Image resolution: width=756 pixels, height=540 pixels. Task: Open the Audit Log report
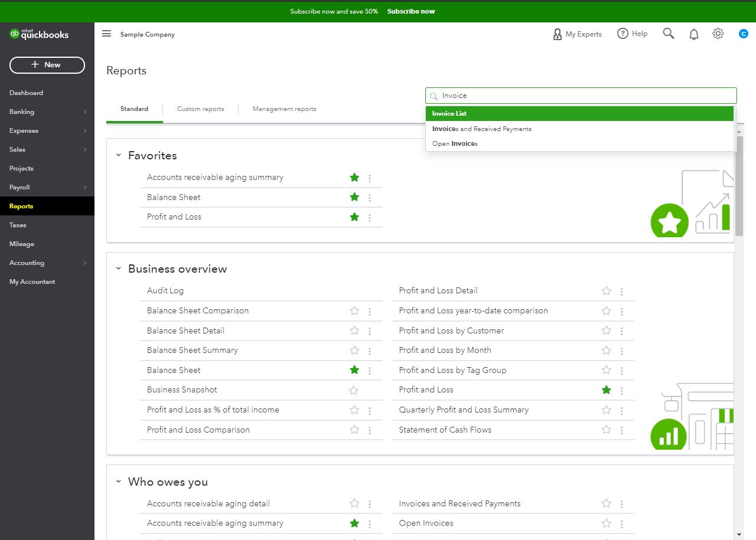(165, 290)
